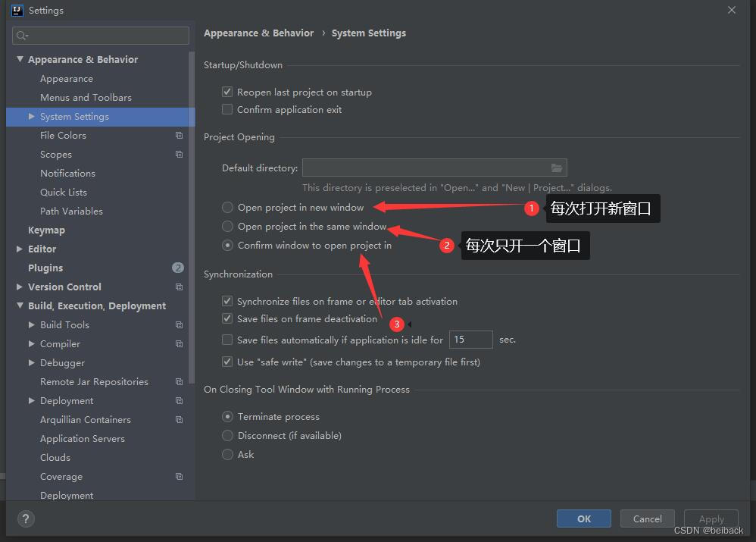
Task: Click idle seconds field showing 15
Action: (471, 340)
